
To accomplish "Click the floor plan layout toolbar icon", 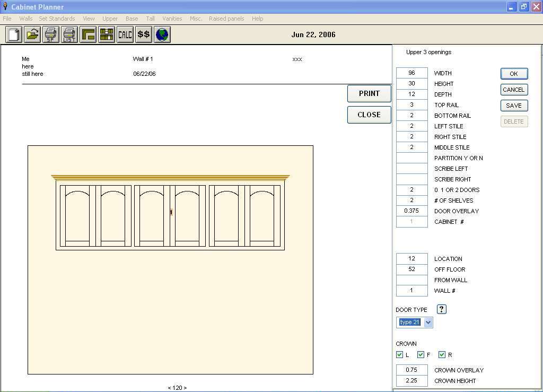I will [88, 34].
